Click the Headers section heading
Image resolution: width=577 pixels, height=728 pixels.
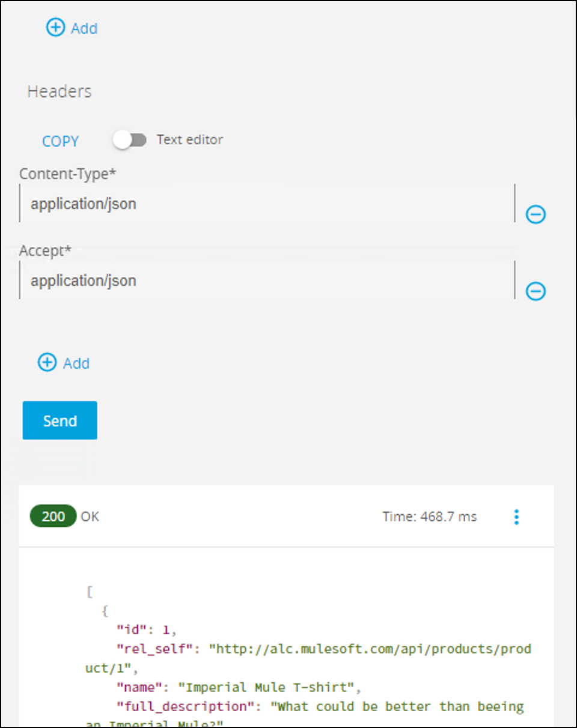(60, 91)
